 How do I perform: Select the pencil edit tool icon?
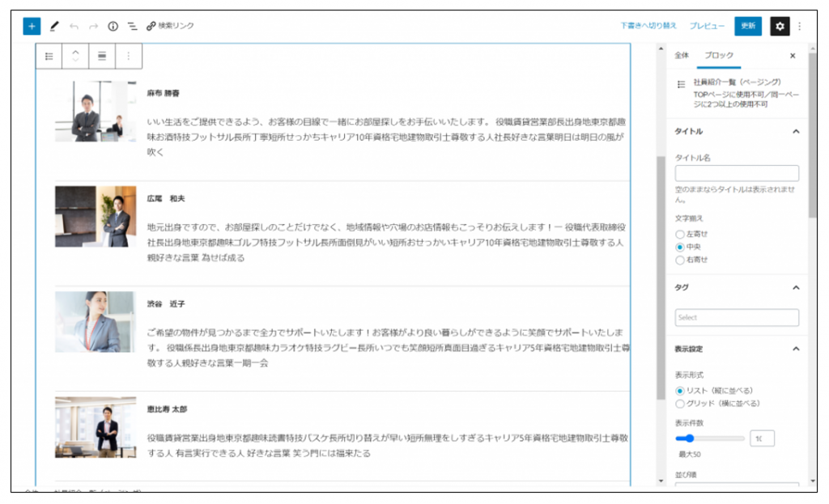click(x=54, y=26)
